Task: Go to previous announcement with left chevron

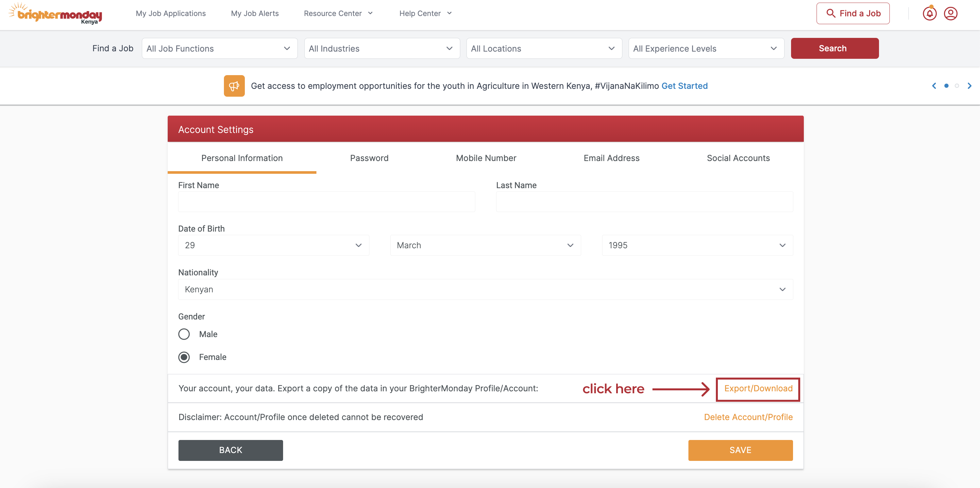Action: click(934, 86)
